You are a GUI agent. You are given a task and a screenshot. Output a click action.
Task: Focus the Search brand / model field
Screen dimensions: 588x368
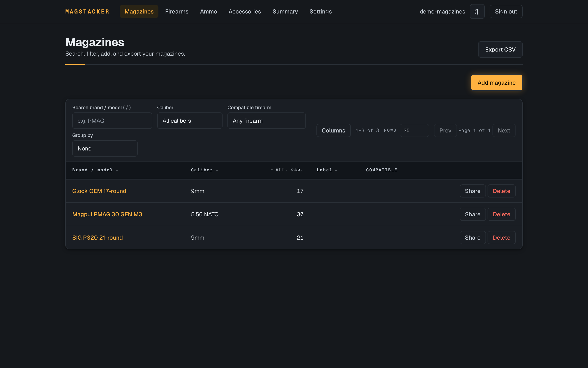click(x=112, y=121)
